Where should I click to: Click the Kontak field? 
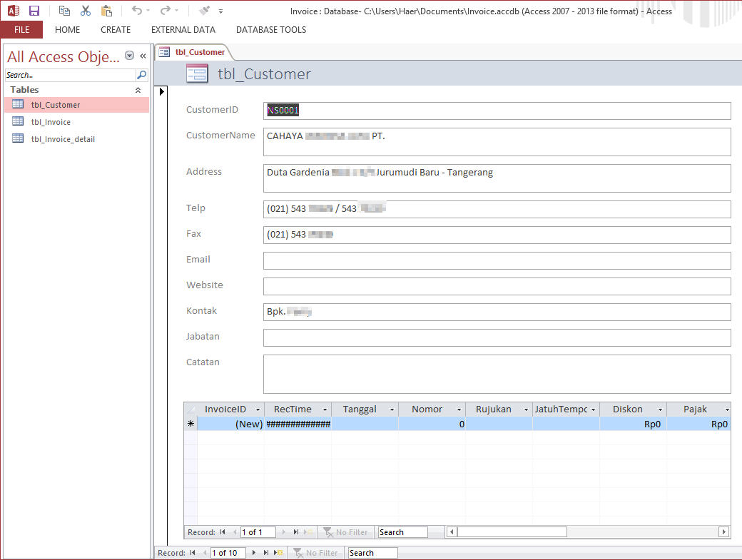click(497, 312)
